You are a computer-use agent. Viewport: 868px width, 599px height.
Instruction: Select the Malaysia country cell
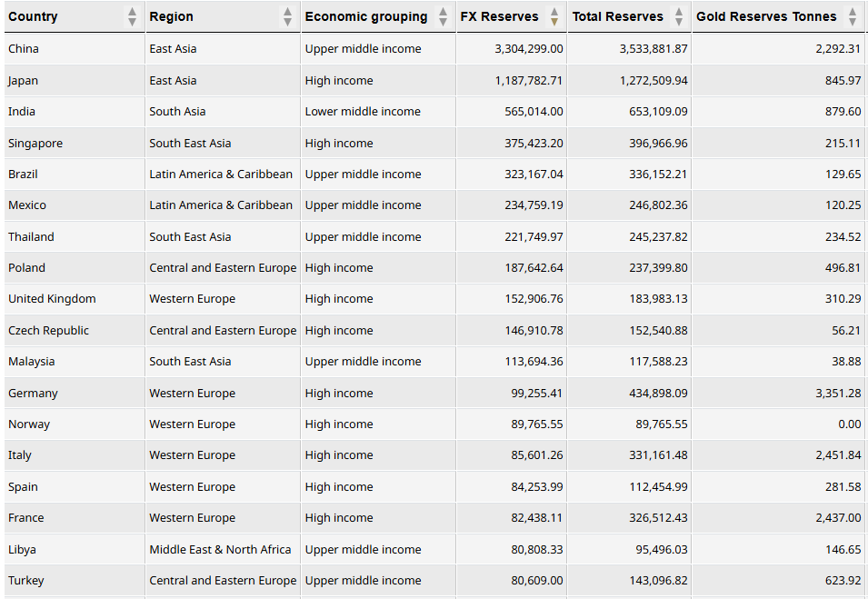pos(75,362)
